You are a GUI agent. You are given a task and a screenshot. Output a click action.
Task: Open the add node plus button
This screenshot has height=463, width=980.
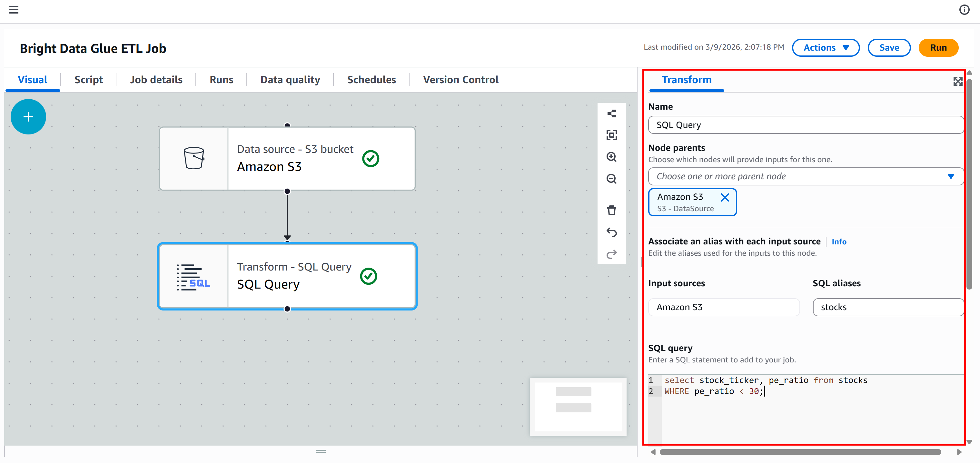(28, 116)
